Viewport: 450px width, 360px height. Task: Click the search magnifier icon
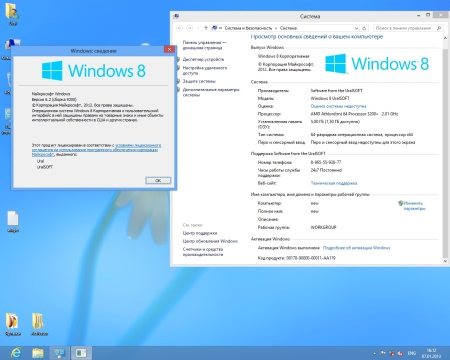[x=439, y=28]
